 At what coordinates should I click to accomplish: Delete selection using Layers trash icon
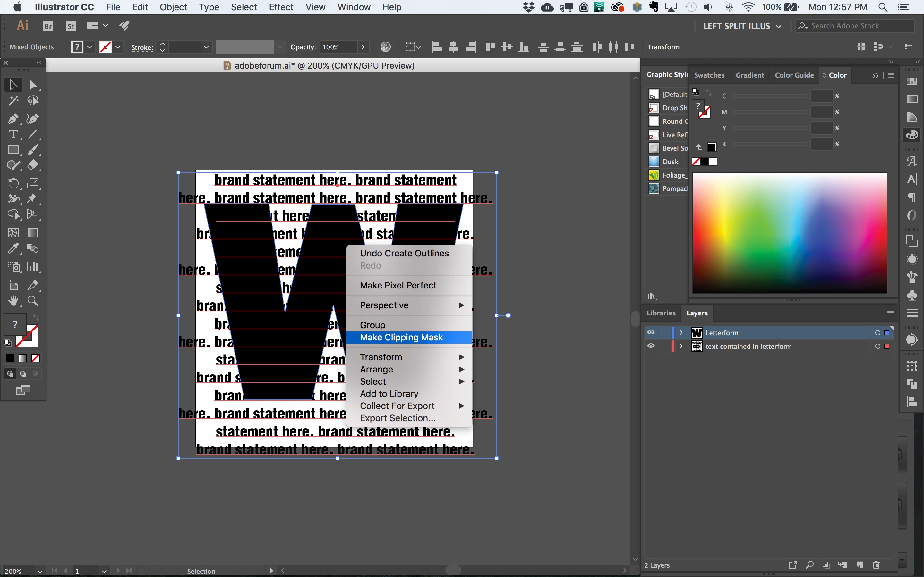876,565
